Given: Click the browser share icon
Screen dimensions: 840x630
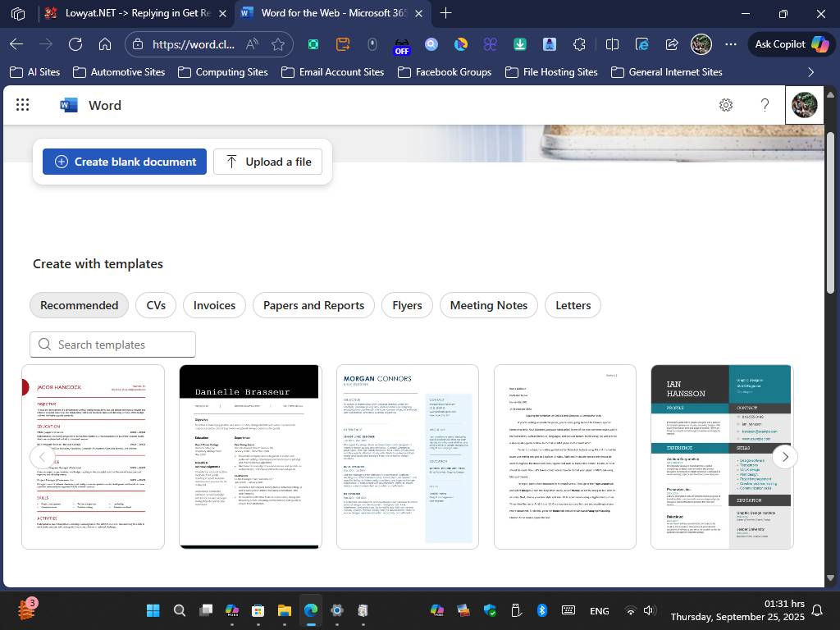Looking at the screenshot, I should (x=672, y=44).
